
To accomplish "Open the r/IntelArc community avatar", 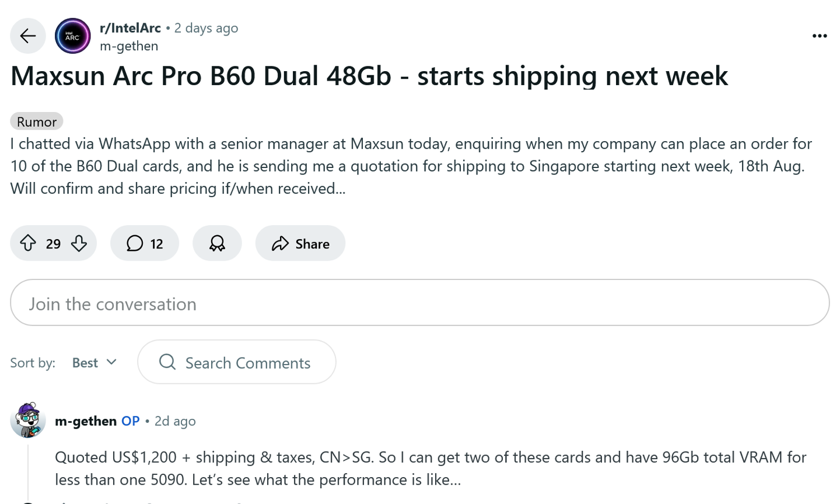I will point(73,36).
